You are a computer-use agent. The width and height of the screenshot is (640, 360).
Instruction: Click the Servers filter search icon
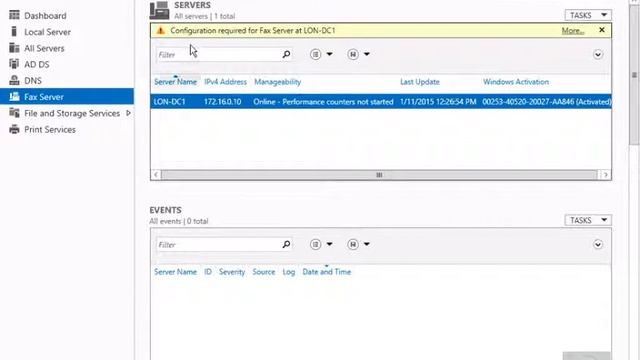point(287,54)
